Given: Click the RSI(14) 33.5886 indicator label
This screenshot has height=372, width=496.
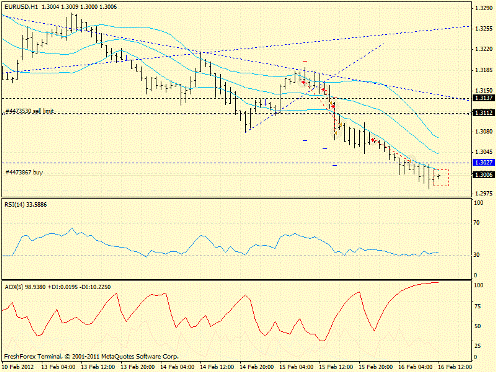Looking at the screenshot, I should click(x=26, y=205).
